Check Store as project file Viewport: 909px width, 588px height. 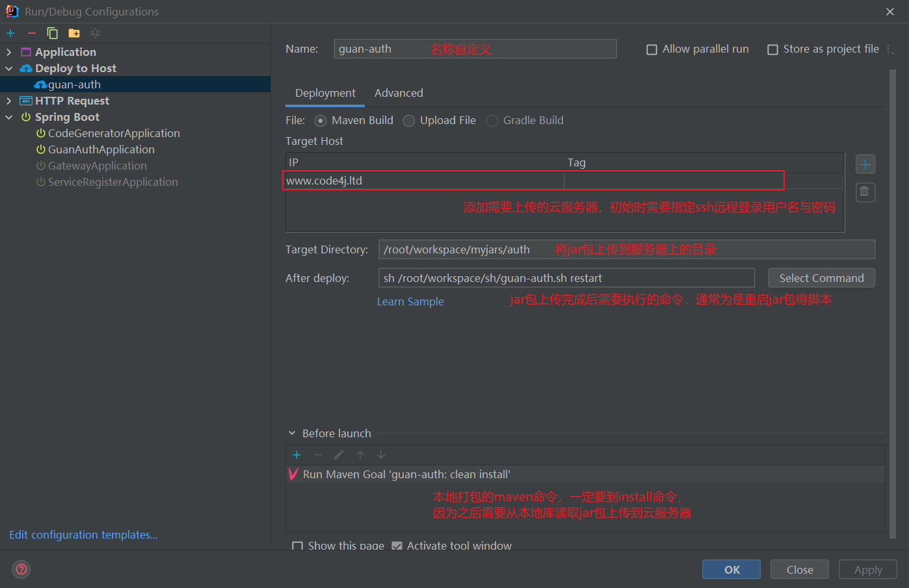[772, 49]
